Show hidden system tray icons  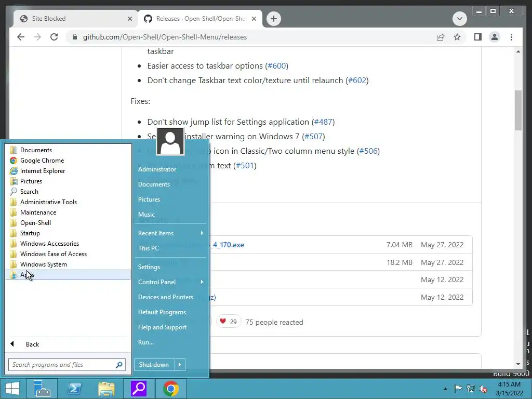445,389
